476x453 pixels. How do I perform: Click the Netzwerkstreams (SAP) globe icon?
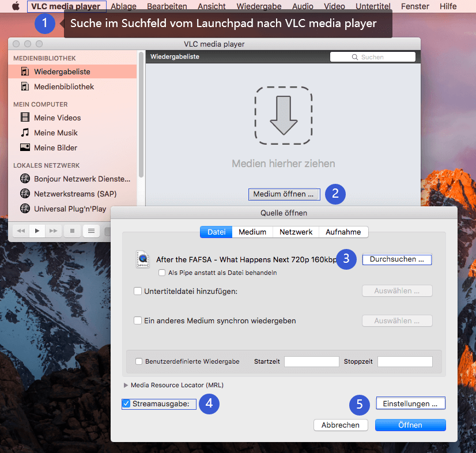click(x=25, y=194)
